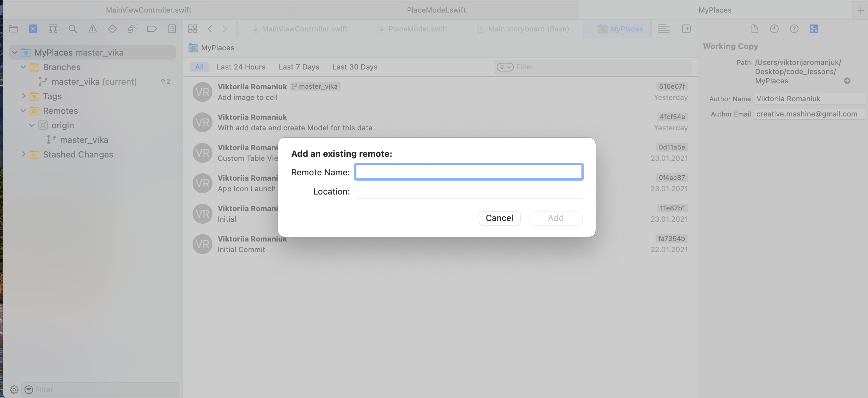Open the Find navigator magnifier icon
Viewport: 868px width, 398px height.
coord(73,29)
